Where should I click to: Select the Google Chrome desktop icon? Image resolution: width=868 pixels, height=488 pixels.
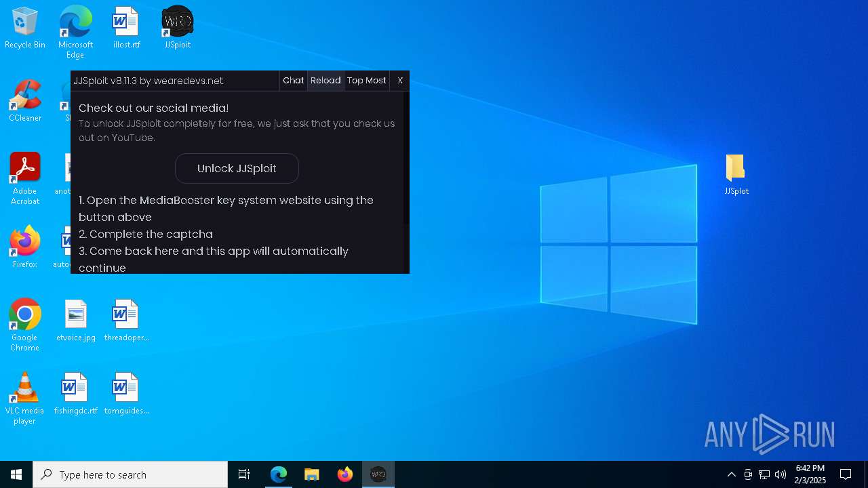point(25,325)
